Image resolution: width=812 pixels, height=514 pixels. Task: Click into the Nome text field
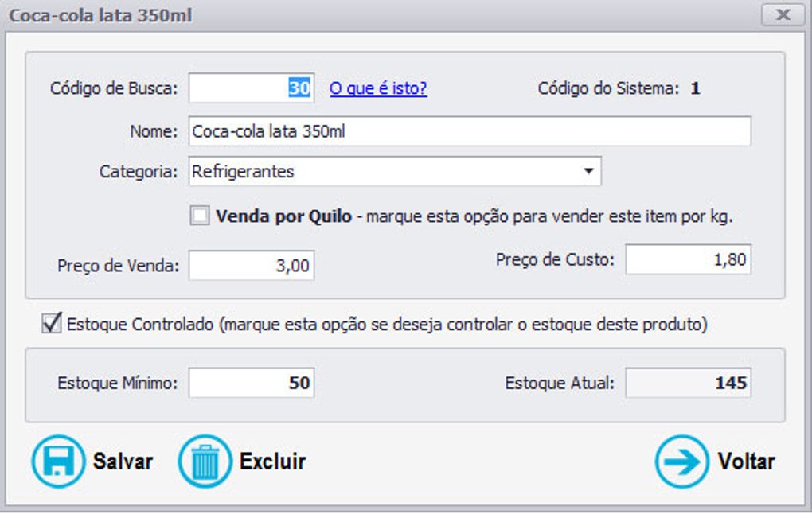pyautogui.click(x=470, y=132)
